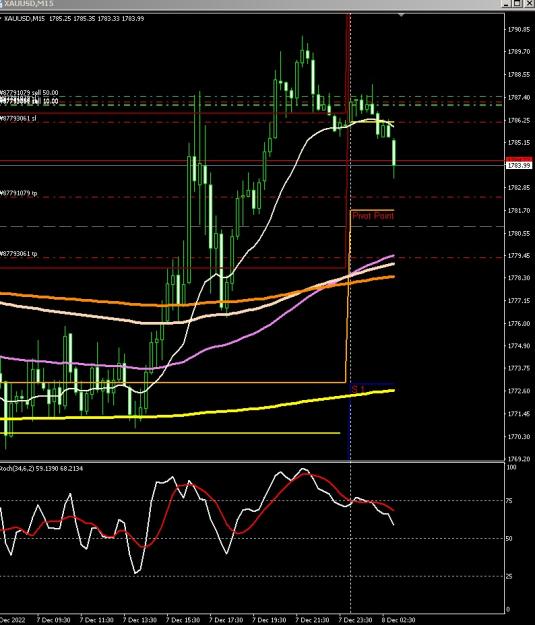This screenshot has width=535, height=625.
Task: Click time axis label 7 Dec 09:30
Action: [53, 620]
